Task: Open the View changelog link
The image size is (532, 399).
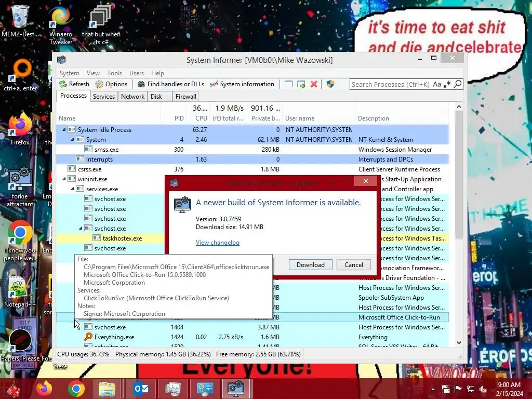Action: click(x=218, y=243)
